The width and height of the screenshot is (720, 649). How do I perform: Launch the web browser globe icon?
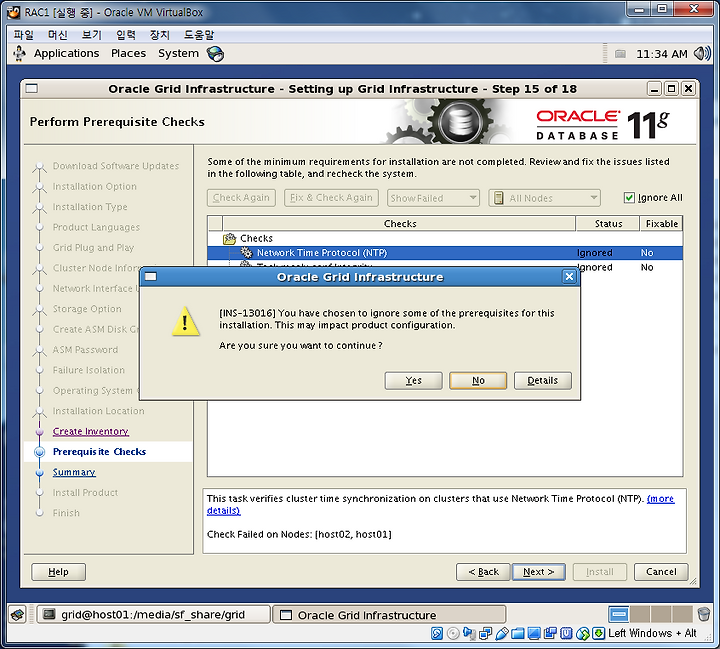[215, 54]
